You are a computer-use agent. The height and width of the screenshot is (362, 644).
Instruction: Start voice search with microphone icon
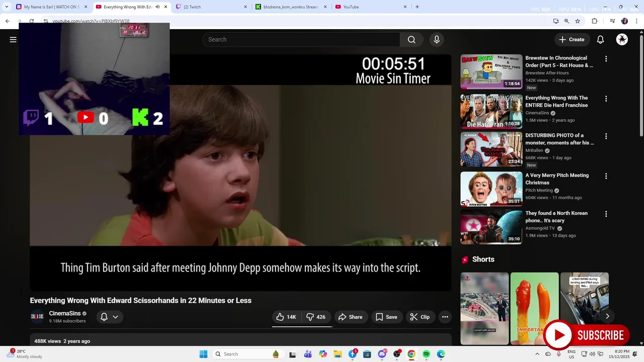click(x=437, y=40)
